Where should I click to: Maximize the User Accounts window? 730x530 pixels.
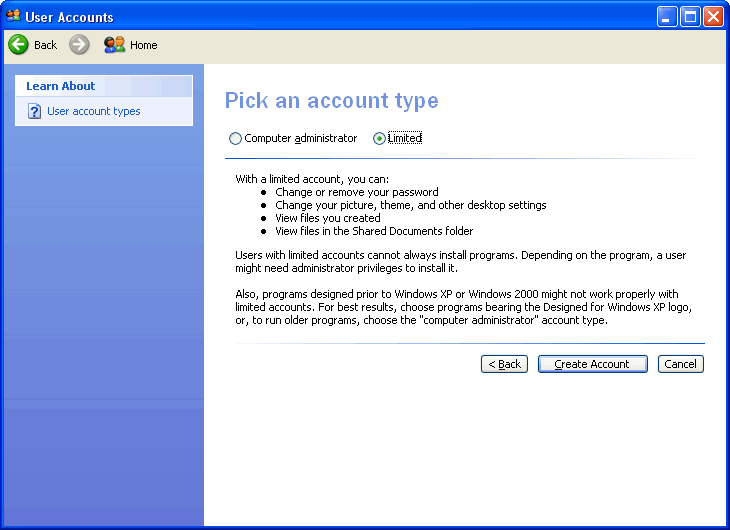click(x=690, y=17)
